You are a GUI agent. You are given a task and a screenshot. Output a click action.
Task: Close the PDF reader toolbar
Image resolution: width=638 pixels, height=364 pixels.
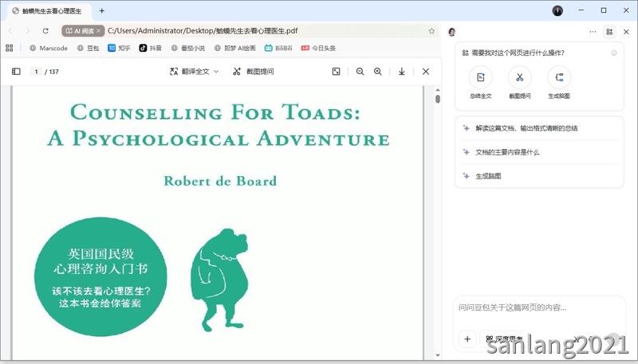click(426, 72)
